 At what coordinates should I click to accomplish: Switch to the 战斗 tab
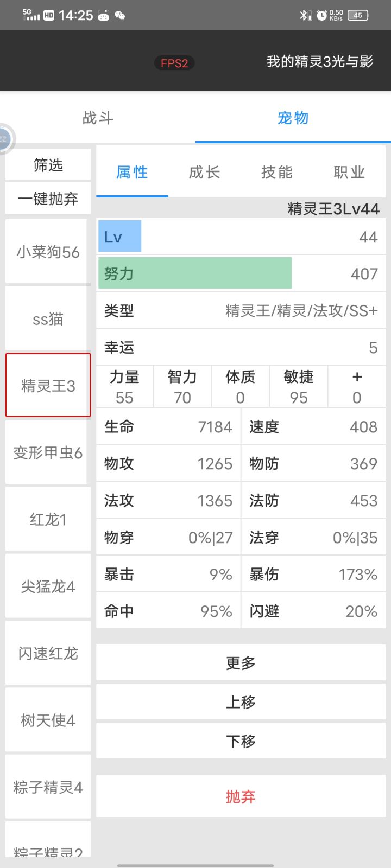coord(98,118)
